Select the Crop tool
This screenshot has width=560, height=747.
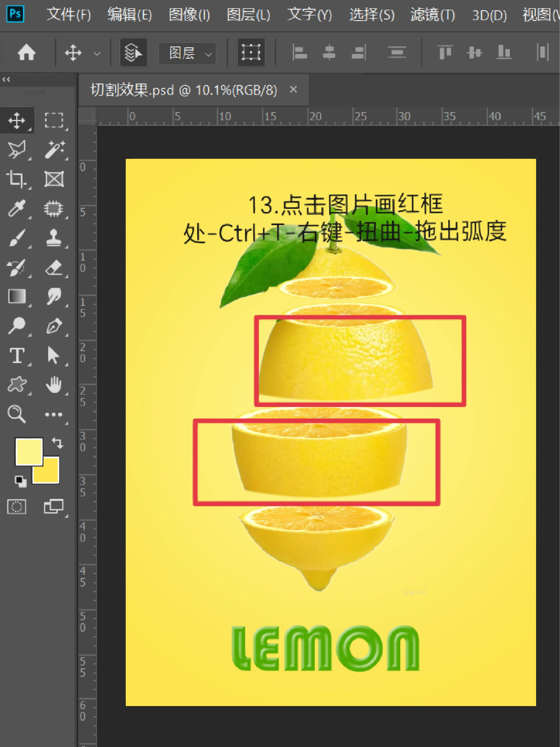pyautogui.click(x=17, y=178)
